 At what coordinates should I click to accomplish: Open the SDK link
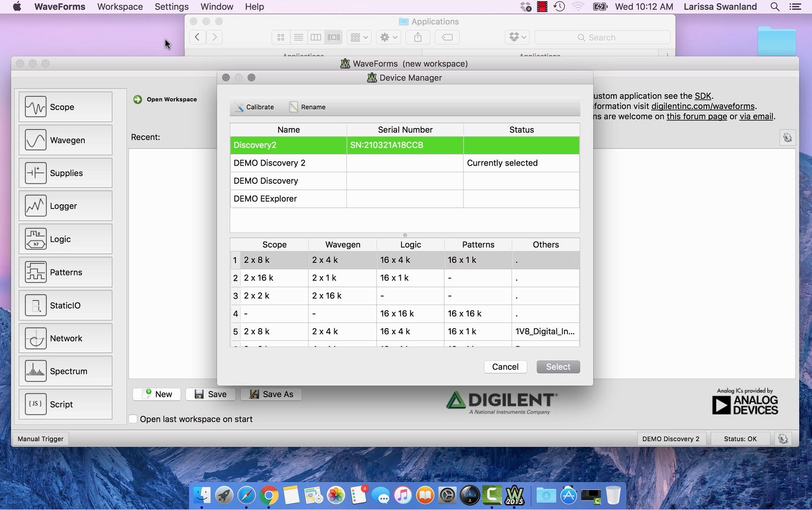coord(703,96)
